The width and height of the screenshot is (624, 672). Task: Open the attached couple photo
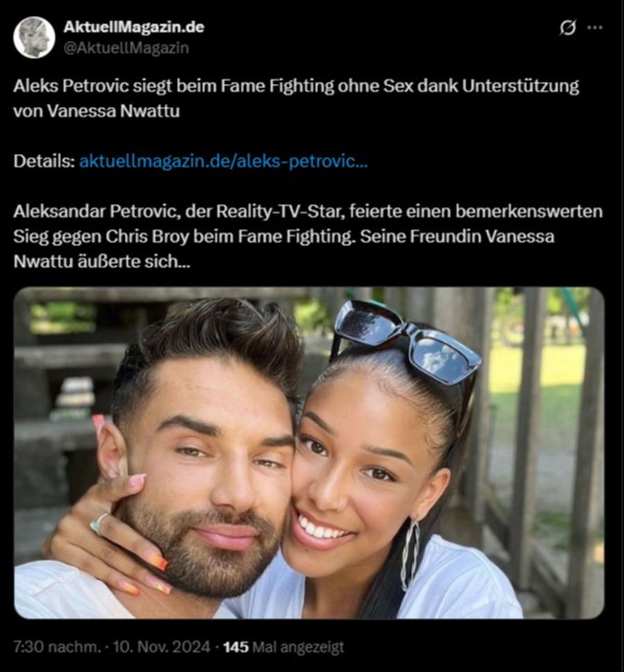[x=309, y=452]
